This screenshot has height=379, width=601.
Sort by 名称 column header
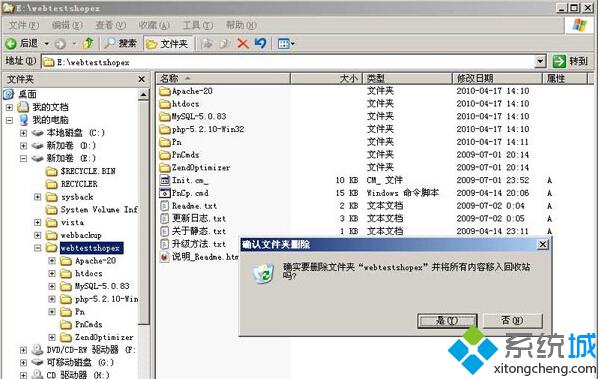coord(223,79)
